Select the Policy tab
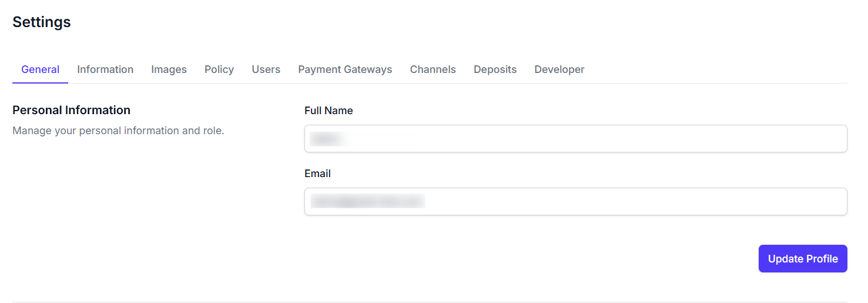Screen dimensions: 868x303 coord(219,69)
